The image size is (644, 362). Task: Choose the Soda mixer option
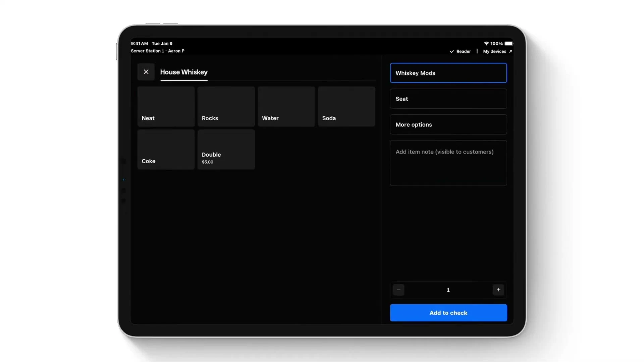(346, 107)
